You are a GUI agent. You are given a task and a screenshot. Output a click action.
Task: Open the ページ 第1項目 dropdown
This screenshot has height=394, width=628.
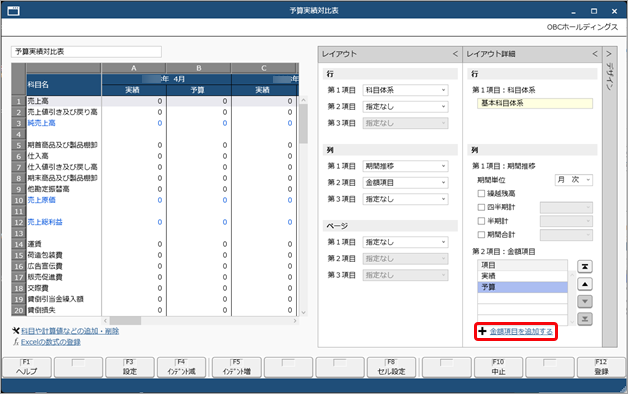pos(405,242)
